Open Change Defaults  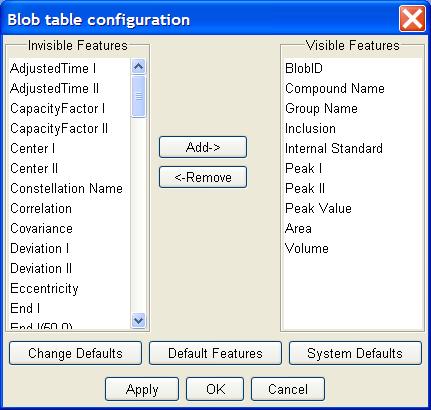coord(75,353)
